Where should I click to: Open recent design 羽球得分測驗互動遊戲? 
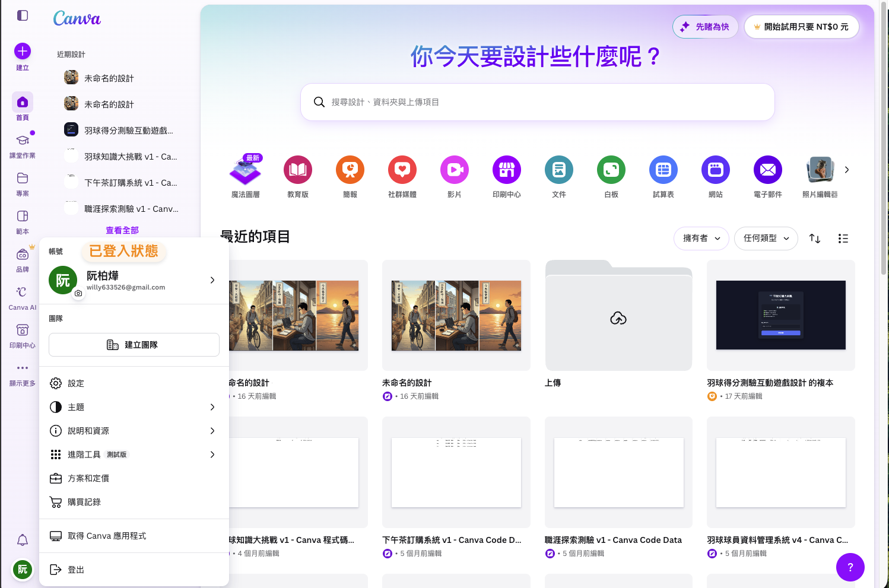pos(122,131)
